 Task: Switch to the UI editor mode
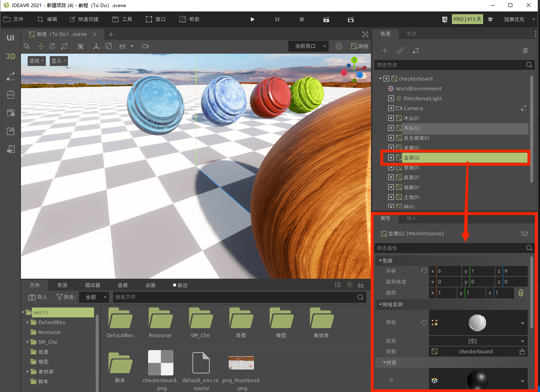[11, 38]
